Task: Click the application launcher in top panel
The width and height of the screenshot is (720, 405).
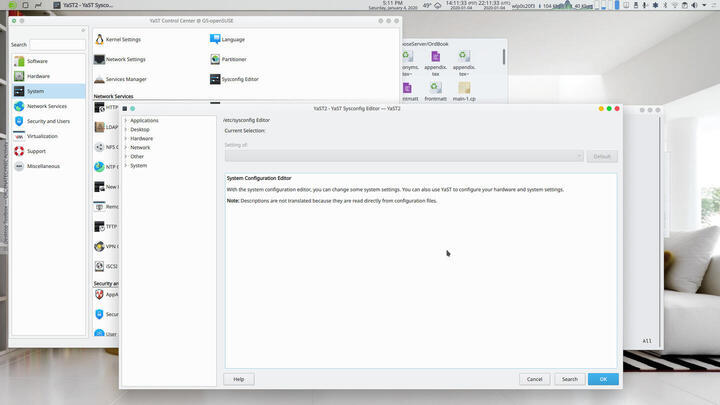Action: click(12, 5)
